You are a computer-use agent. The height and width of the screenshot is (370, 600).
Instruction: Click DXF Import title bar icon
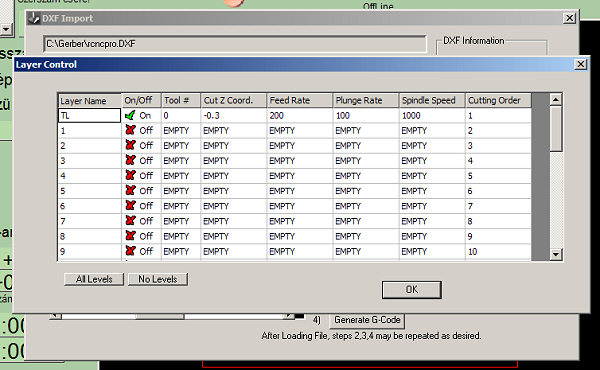click(34, 18)
